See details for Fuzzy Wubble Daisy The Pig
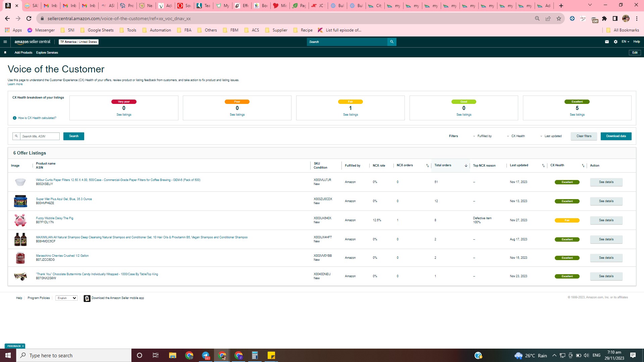644x362 pixels. click(x=606, y=220)
